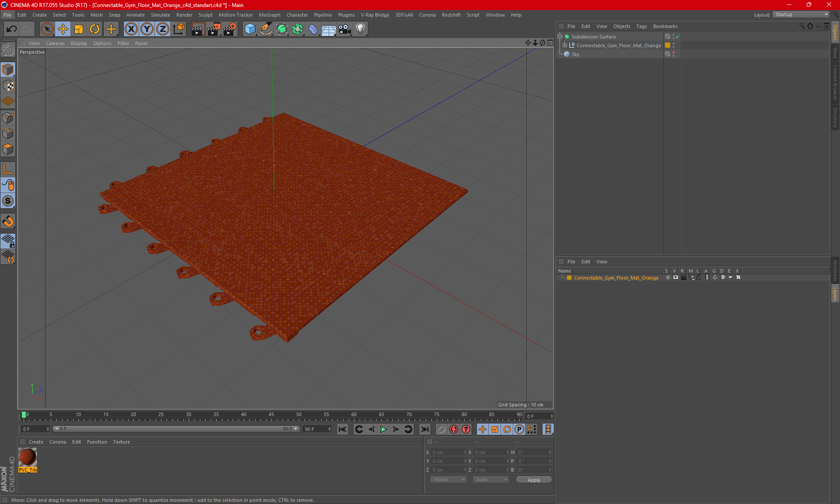Add a Cube primitive object
This screenshot has height=504, width=840.
(250, 29)
